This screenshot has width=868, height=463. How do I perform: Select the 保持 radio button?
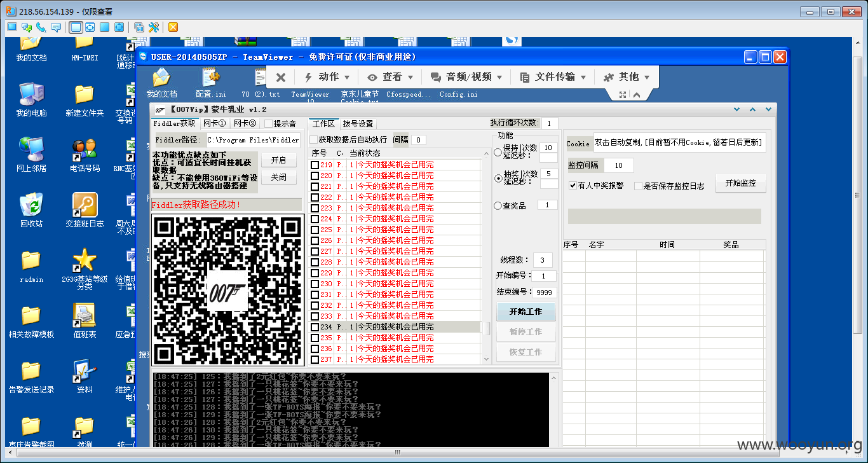[498, 152]
